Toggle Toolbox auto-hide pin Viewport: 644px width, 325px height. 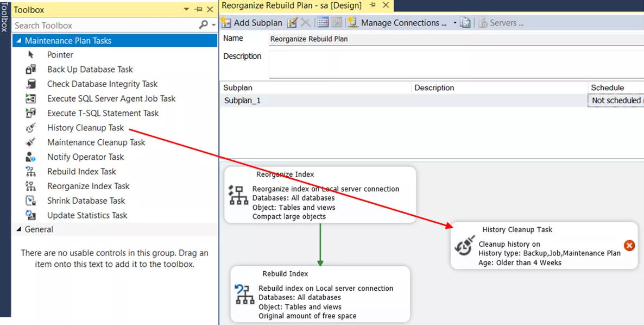point(198,9)
